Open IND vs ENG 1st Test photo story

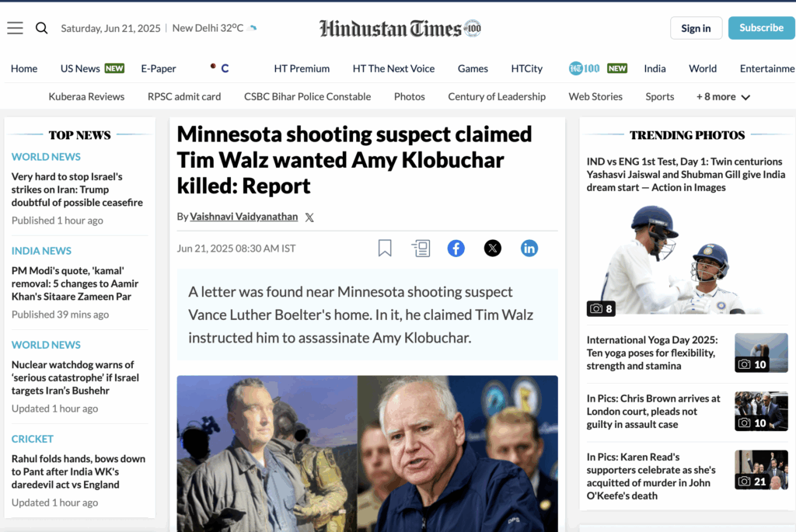(x=686, y=175)
